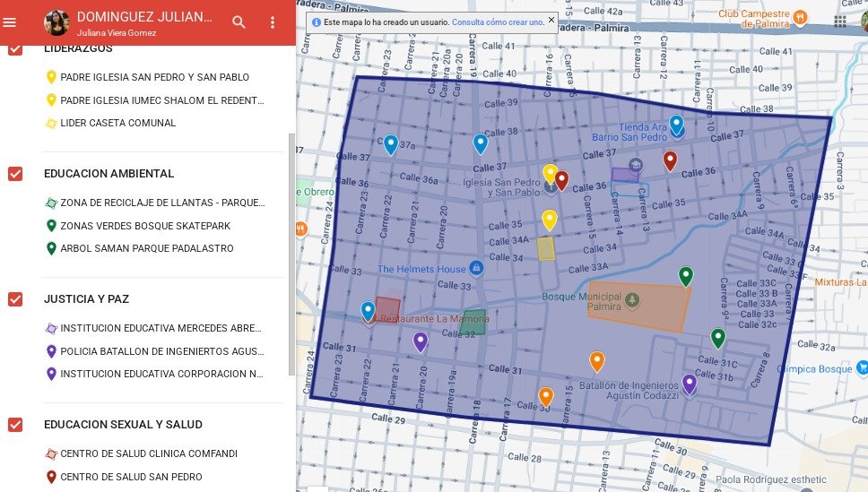868x492 pixels.
Task: Click the JUSTICIA Y PAZ layer heading
Action: [x=87, y=299]
